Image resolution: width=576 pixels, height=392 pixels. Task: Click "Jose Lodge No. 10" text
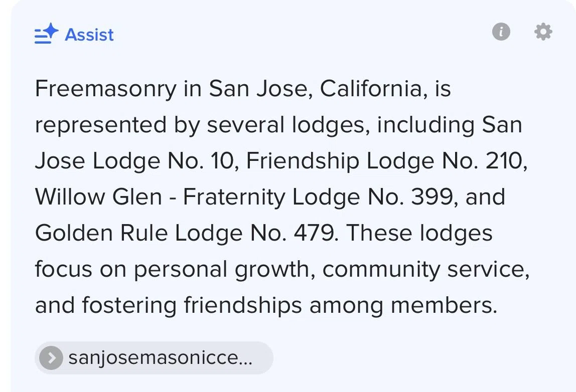[x=134, y=161]
